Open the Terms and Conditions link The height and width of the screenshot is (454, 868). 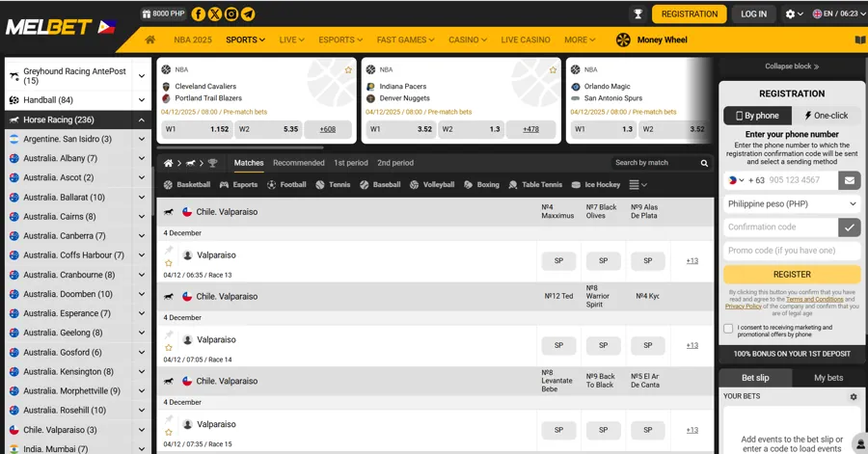(814, 300)
